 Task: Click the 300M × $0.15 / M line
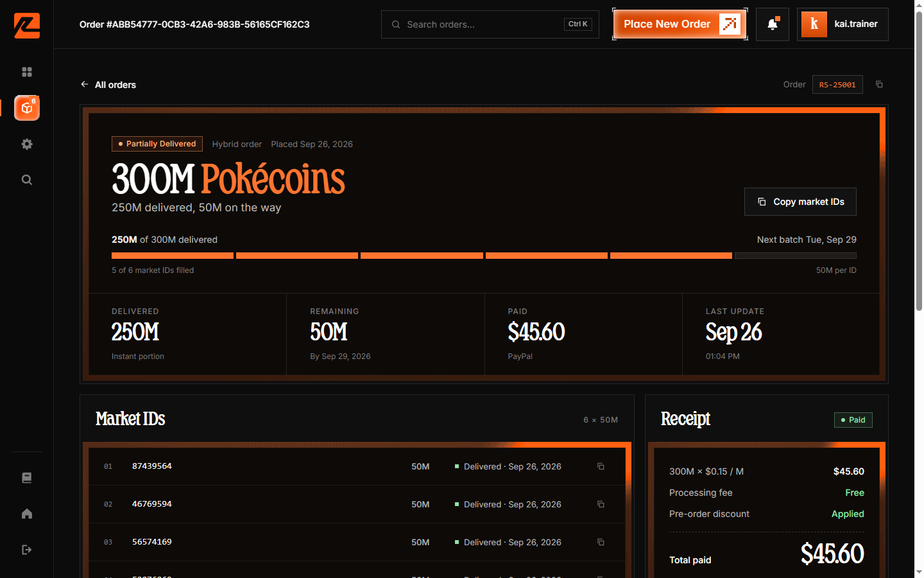point(767,471)
